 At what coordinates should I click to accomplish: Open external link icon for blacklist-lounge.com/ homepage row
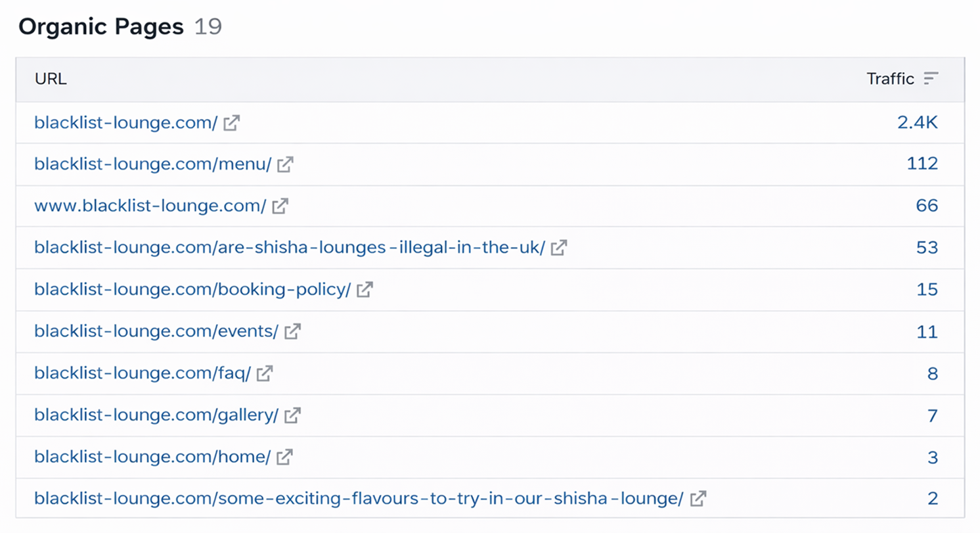point(231,123)
